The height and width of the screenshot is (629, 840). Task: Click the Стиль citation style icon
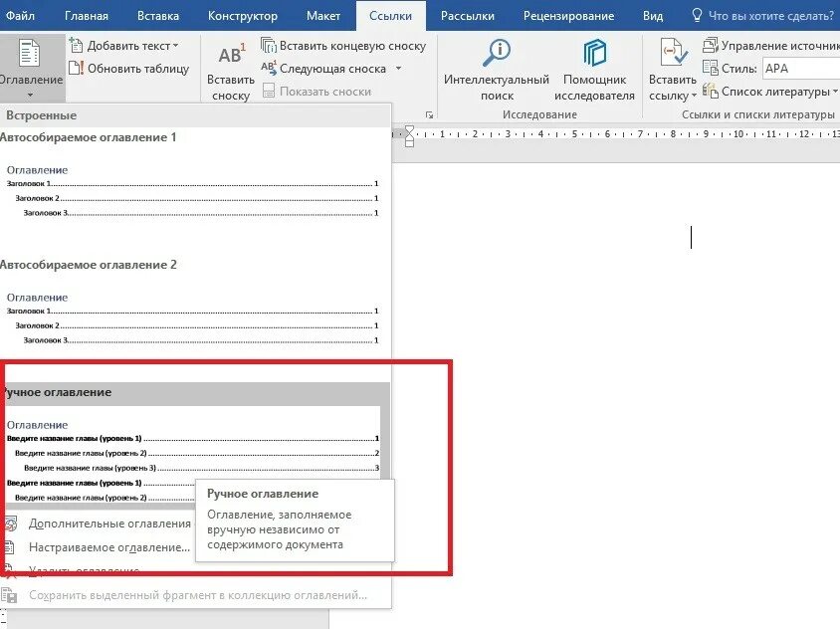pos(710,68)
